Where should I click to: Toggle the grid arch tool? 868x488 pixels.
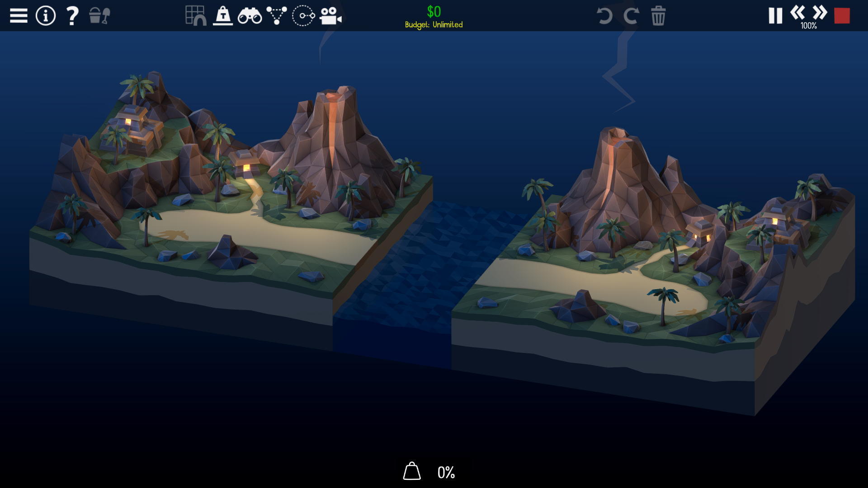pos(196,16)
